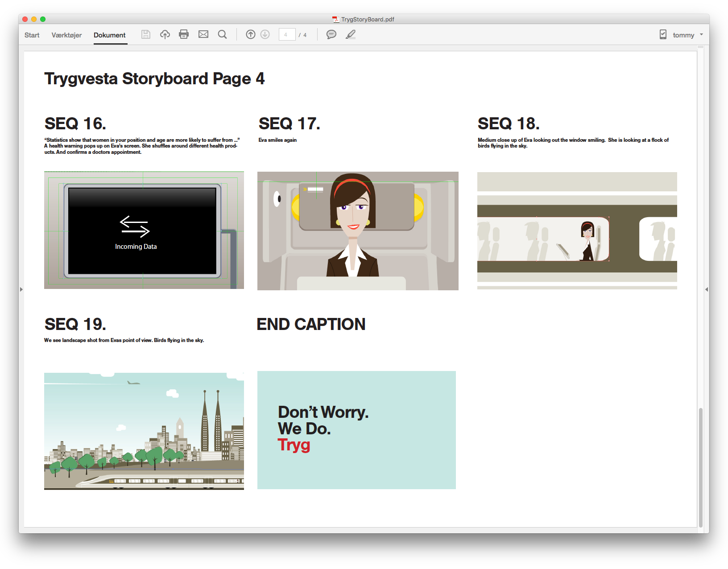728x569 pixels.
Task: Click the 'We see landscape shot' description
Action: pyautogui.click(x=124, y=340)
